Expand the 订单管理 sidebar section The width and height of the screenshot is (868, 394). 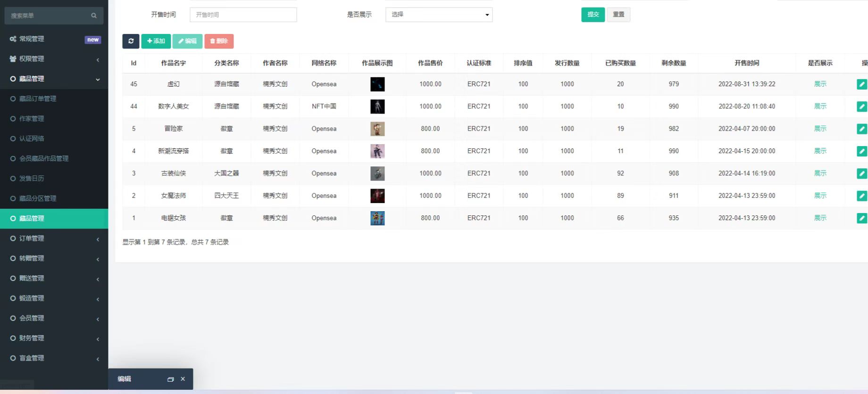[x=32, y=238]
